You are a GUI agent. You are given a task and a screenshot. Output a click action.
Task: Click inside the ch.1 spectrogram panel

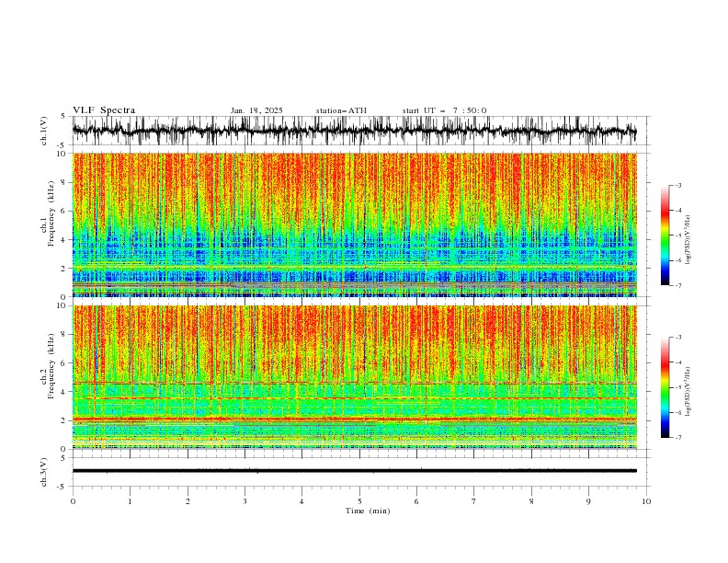(354, 224)
